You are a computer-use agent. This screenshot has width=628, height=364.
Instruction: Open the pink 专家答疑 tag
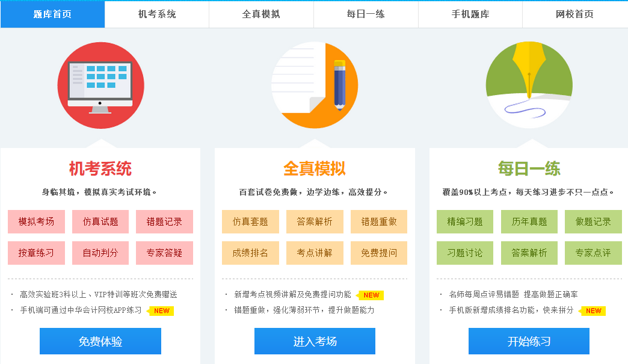coord(164,253)
